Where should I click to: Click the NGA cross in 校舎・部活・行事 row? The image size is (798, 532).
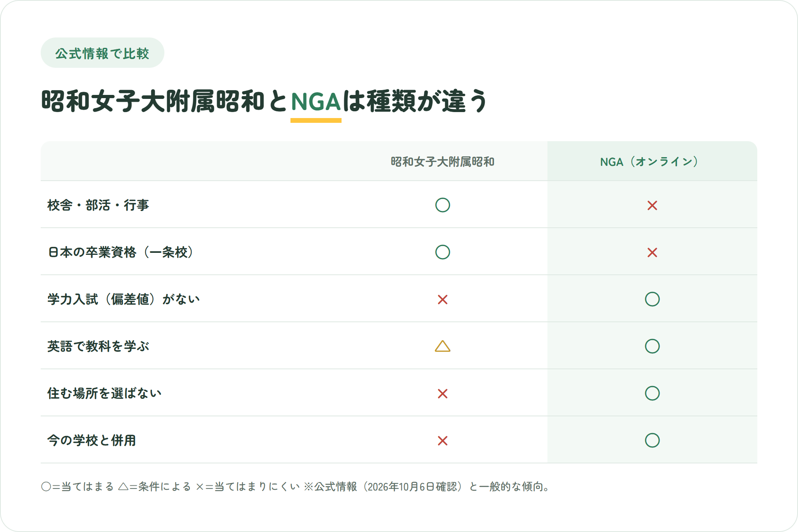(x=652, y=205)
